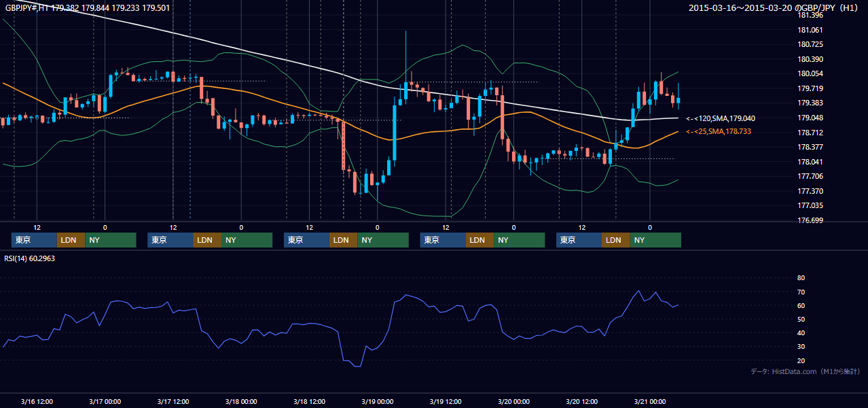Click the 3/20 12:00 date label
The image size is (868, 408).
pyautogui.click(x=581, y=402)
